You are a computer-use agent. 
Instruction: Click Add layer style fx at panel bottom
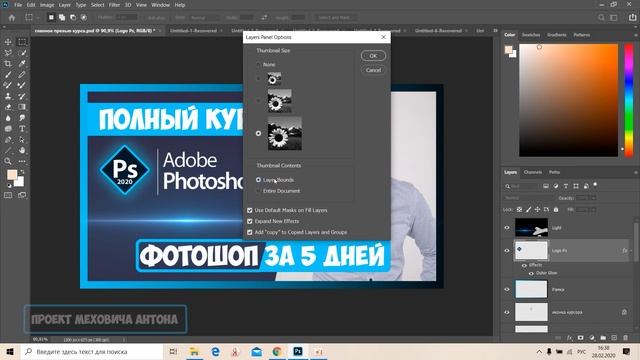(x=570, y=338)
